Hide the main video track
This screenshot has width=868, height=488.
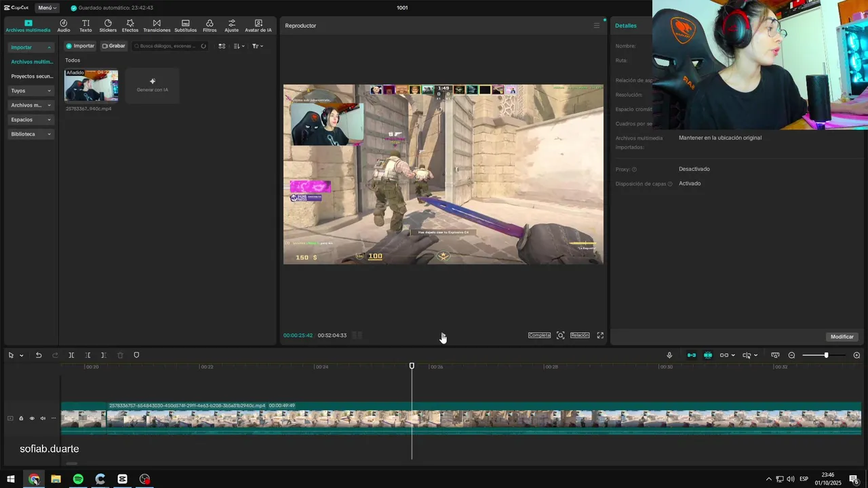(32, 418)
